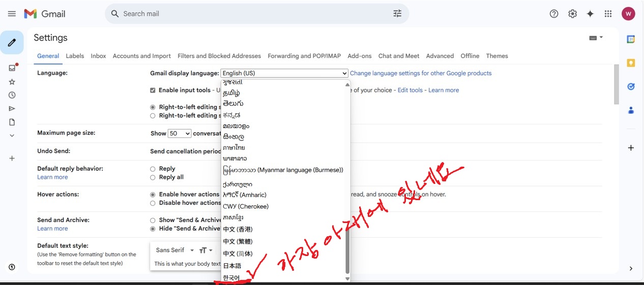644x285 pixels.
Task: Open the Settings gear icon
Action: pos(572,14)
